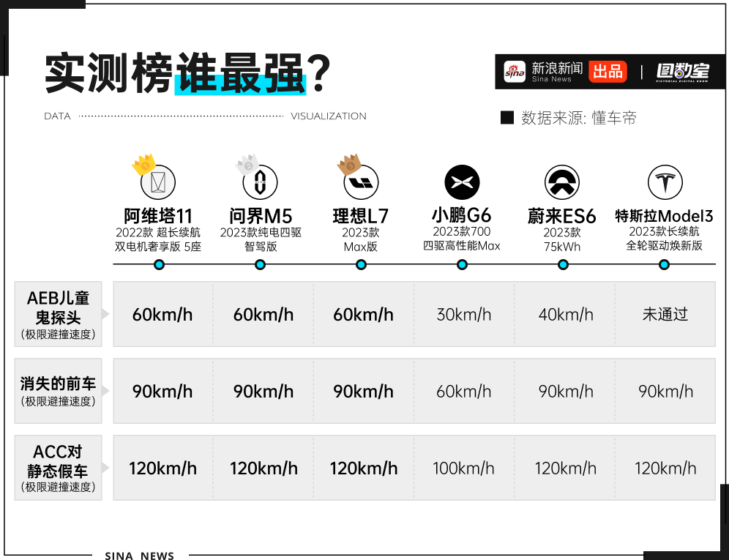Select the timeline dot under 理想L7
The image size is (729, 560).
click(x=361, y=265)
